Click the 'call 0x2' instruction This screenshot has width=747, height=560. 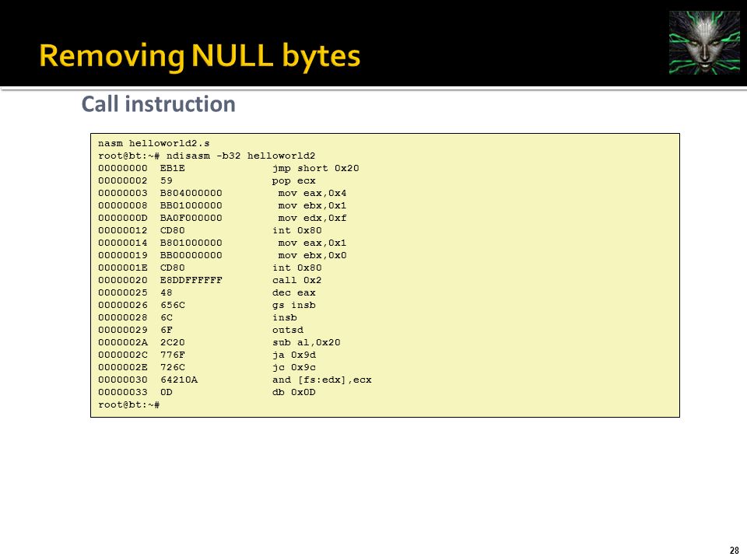pos(296,280)
